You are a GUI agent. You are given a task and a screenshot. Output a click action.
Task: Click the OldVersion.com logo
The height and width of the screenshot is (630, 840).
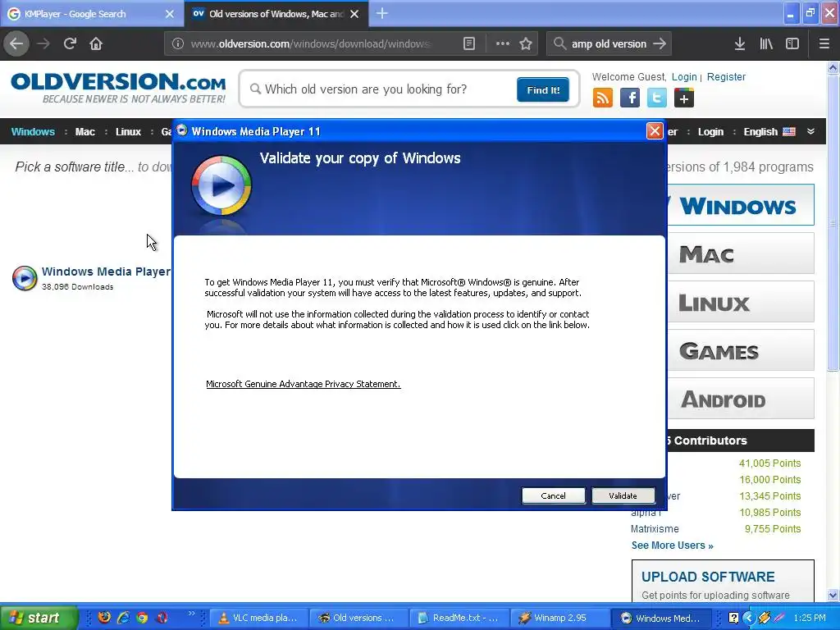[x=118, y=88]
